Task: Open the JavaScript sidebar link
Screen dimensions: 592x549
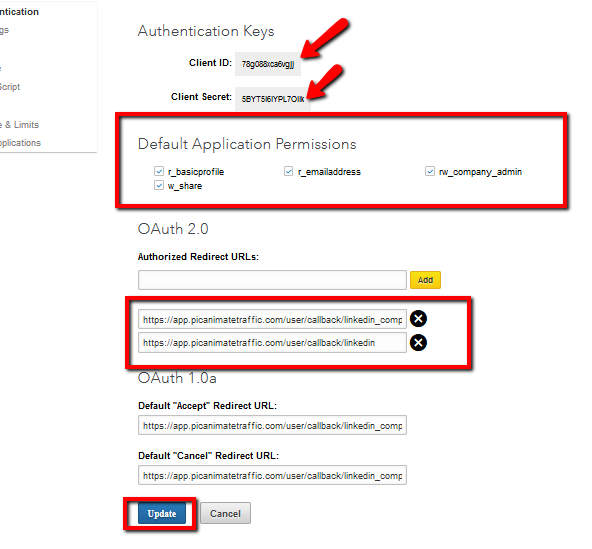Action: pyautogui.click(x=10, y=87)
